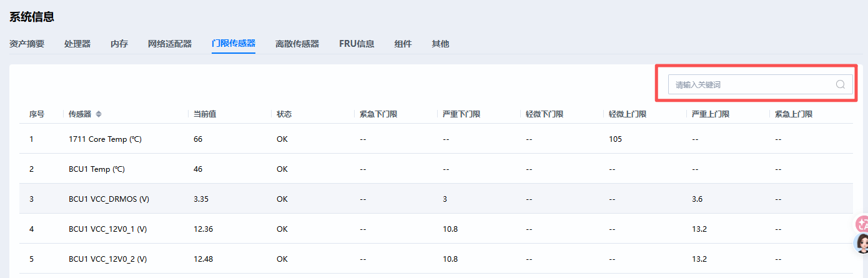This screenshot has height=278, width=868.
Task: Open the avatar assistant on right edge
Action: pos(861,243)
